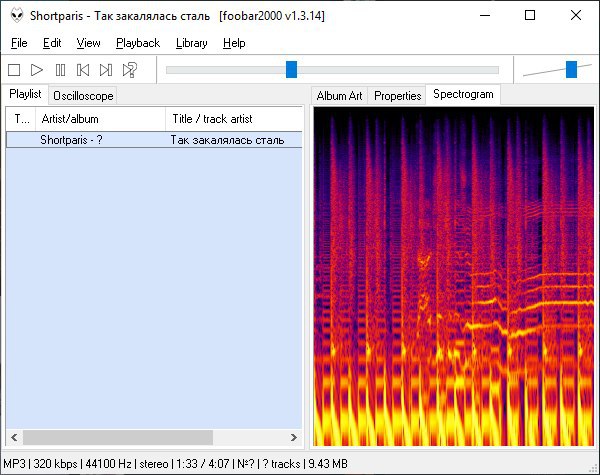This screenshot has height=475, width=600.
Task: Switch to the Playlist tab
Action: coord(25,94)
